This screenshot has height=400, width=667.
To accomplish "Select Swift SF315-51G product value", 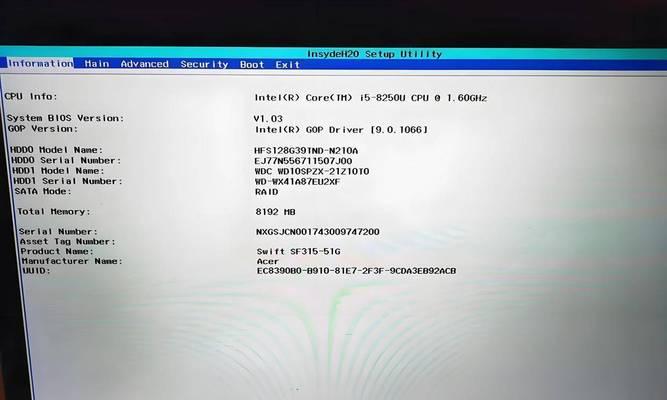I will click(x=299, y=251).
